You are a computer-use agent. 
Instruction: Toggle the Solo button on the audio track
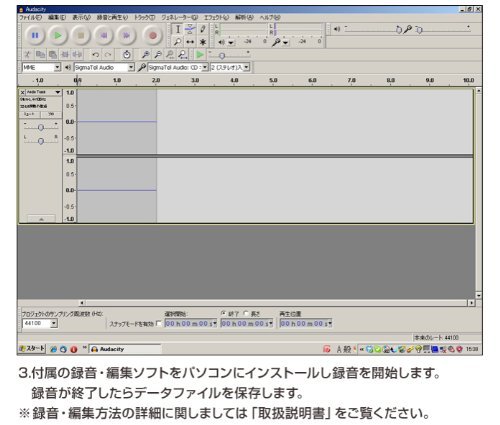tap(51, 114)
